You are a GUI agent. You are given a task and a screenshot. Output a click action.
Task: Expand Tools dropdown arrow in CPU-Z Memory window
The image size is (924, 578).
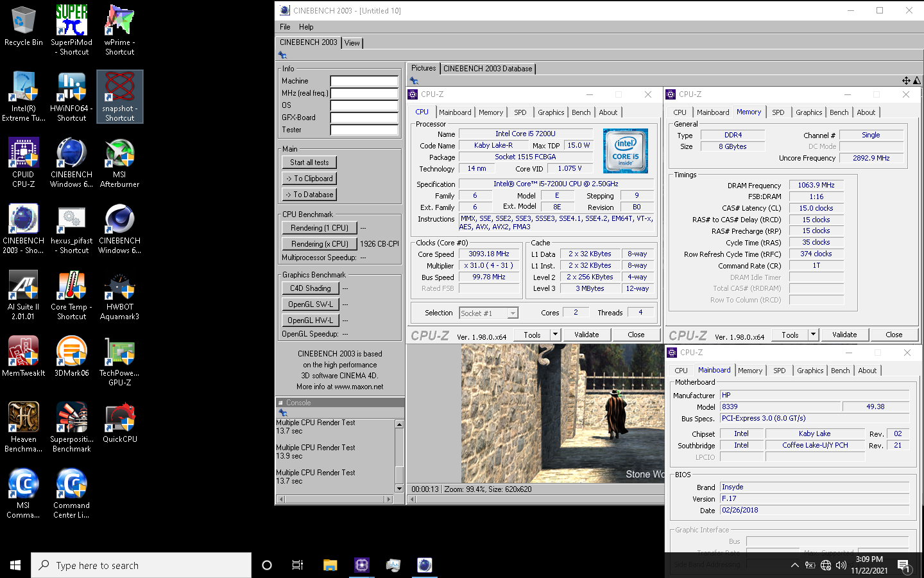pos(813,335)
